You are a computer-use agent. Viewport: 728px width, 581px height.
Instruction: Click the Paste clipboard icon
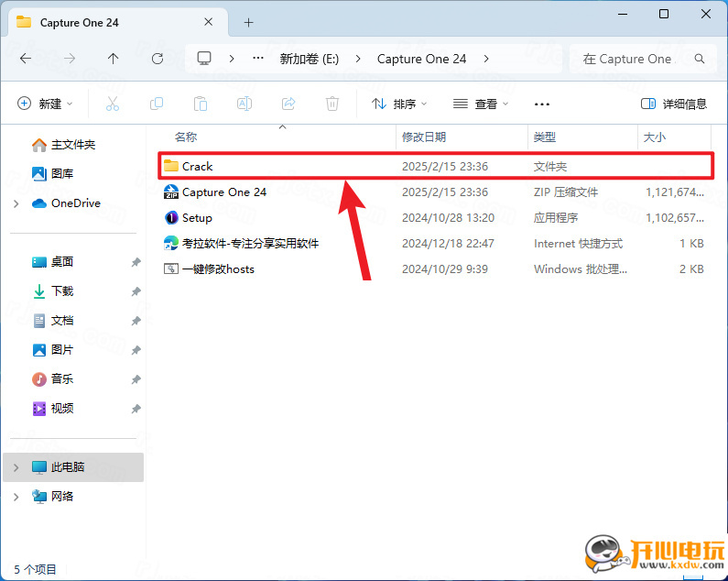[201, 104]
